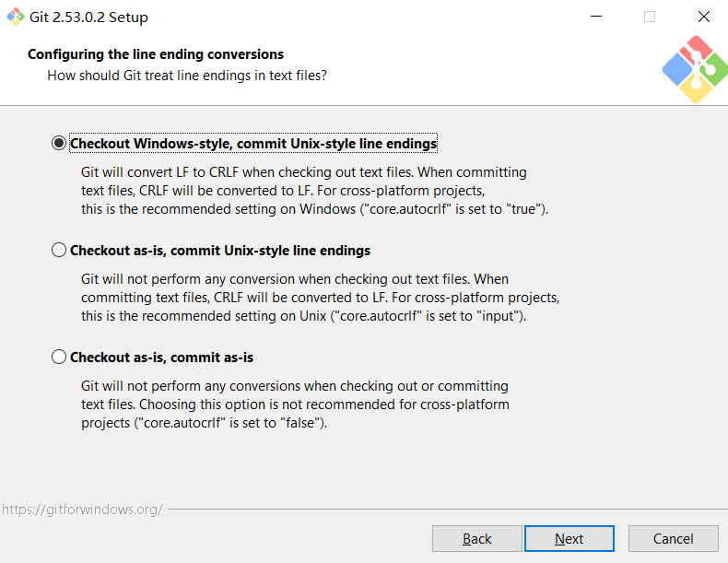Click the 'Git 2.53.0.2 Setup' title text

pos(88,18)
